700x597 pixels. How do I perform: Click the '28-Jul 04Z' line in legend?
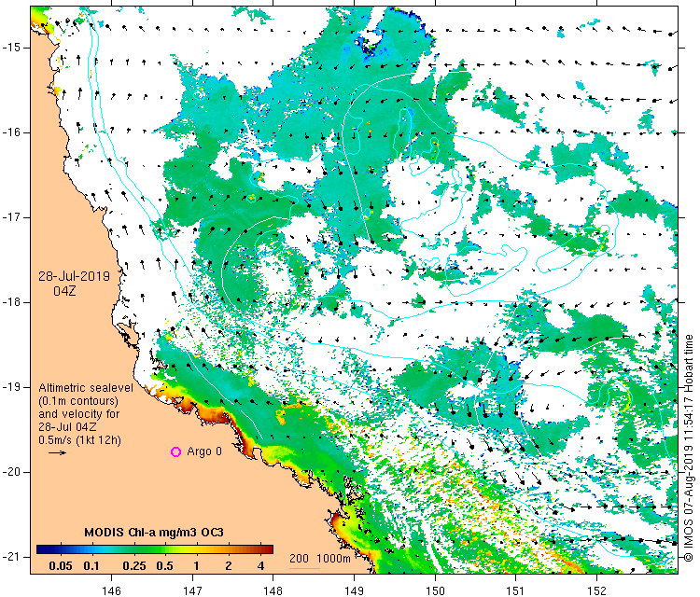(67, 426)
